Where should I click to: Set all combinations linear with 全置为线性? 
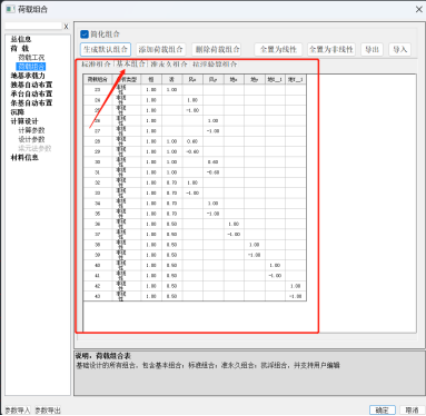click(278, 49)
